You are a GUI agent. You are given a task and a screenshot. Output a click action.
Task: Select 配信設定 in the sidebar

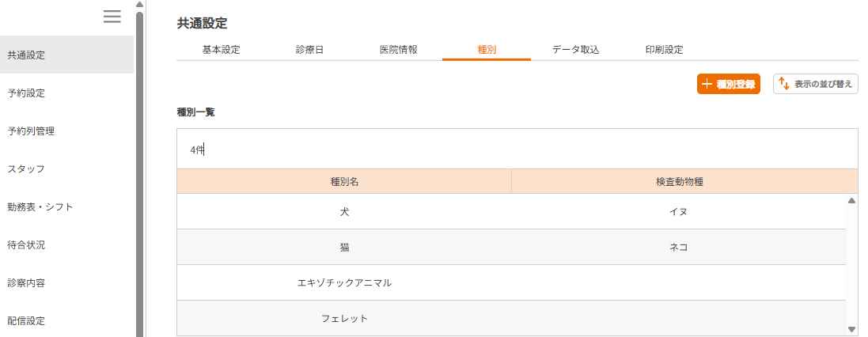point(27,321)
